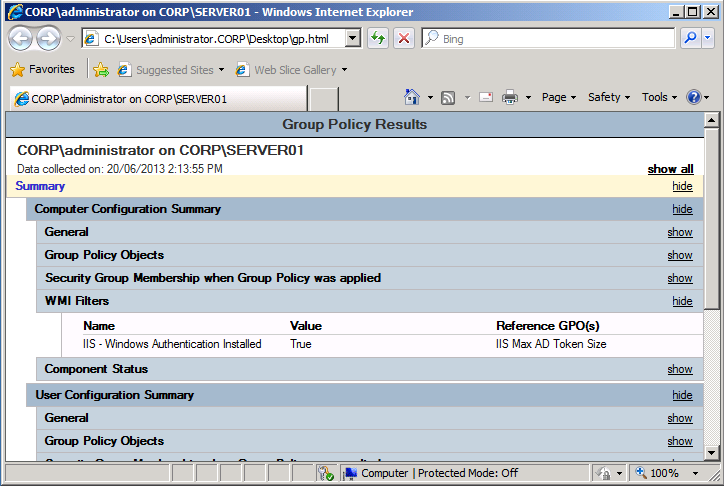Click the red Stop loading icon
The width and height of the screenshot is (724, 486).
[404, 38]
